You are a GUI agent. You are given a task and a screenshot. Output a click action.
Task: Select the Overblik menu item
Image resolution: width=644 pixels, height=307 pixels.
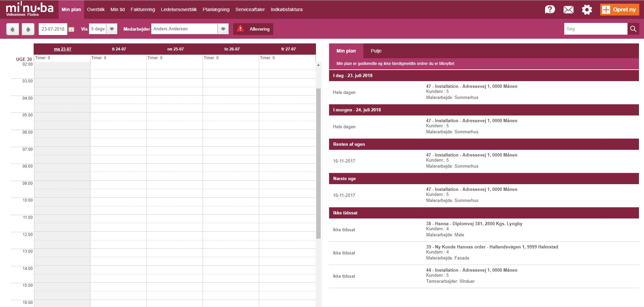pos(96,9)
